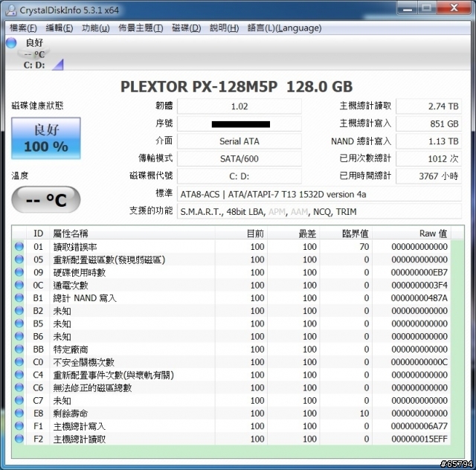The height and width of the screenshot is (470, 476).
Task: Click status circle for BB 特定廠商
Action: (x=19, y=349)
